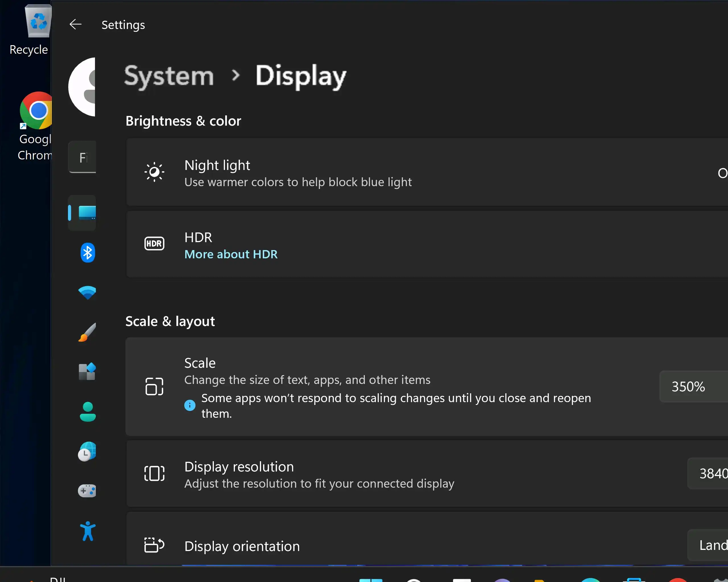This screenshot has height=582, width=728.
Task: Open Gaming controller settings
Action: (x=88, y=491)
